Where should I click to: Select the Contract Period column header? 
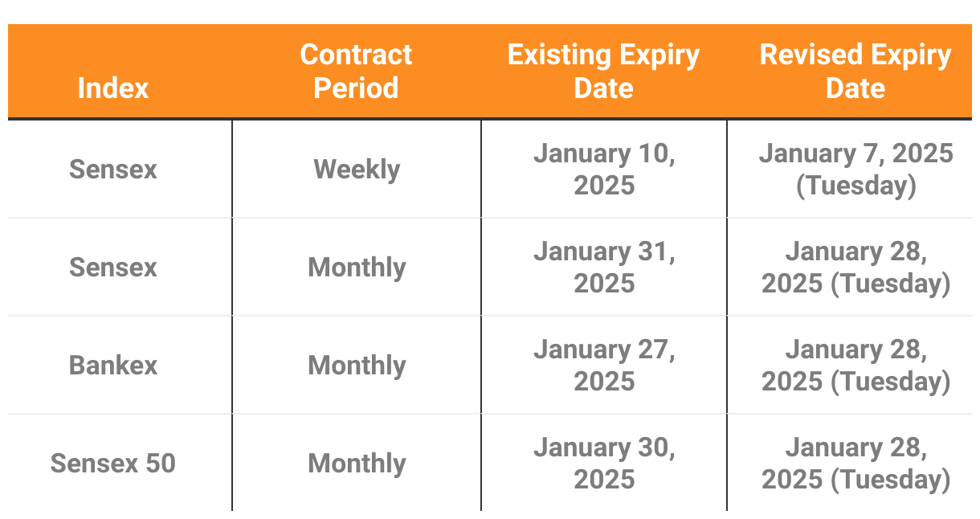pos(357,71)
